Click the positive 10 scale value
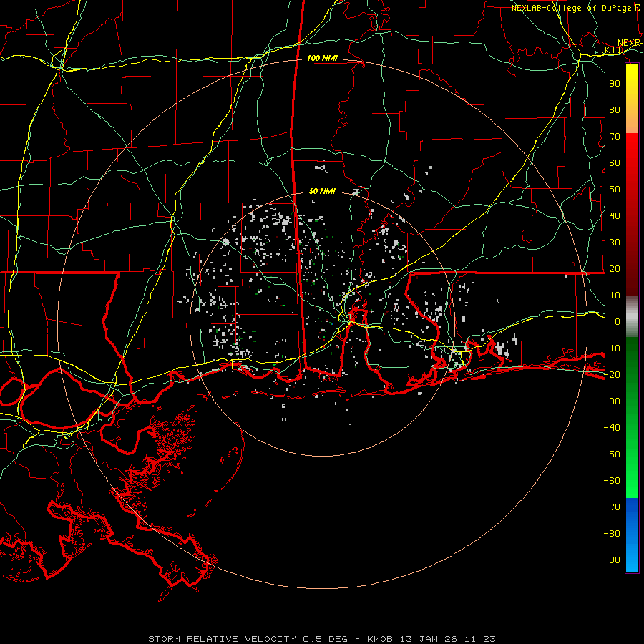The height and width of the screenshot is (644, 644). coord(615,296)
